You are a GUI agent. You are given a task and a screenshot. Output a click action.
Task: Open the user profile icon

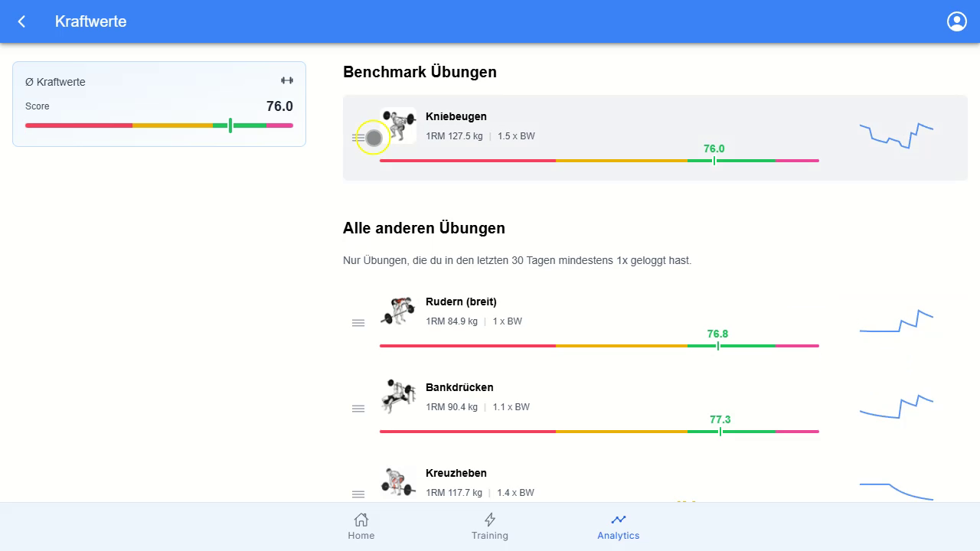[957, 21]
